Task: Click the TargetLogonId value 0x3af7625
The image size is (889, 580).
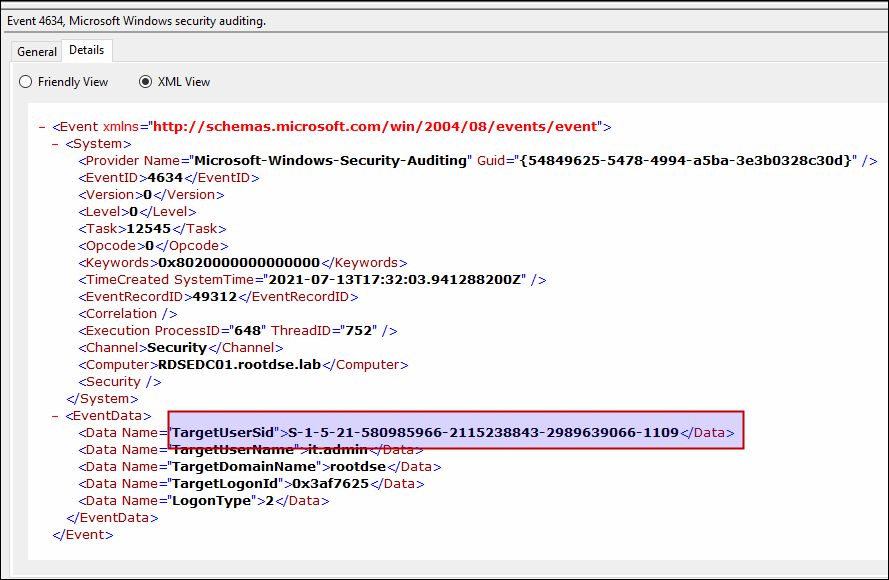Action: click(331, 484)
